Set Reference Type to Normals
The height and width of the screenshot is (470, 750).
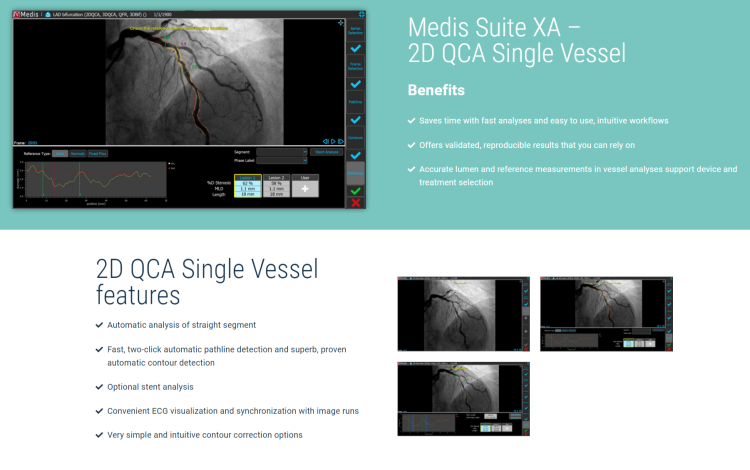(x=77, y=153)
